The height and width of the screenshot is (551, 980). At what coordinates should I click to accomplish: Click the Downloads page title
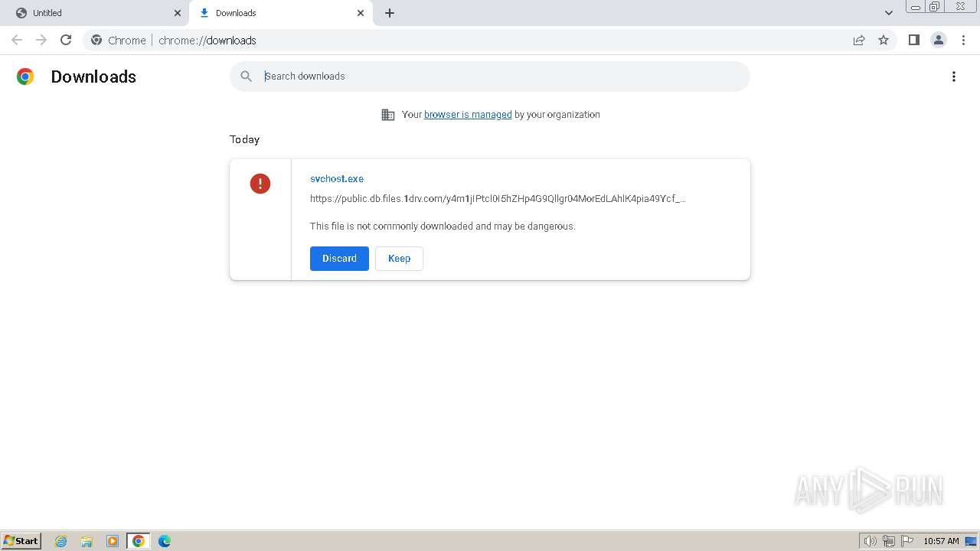click(x=93, y=77)
